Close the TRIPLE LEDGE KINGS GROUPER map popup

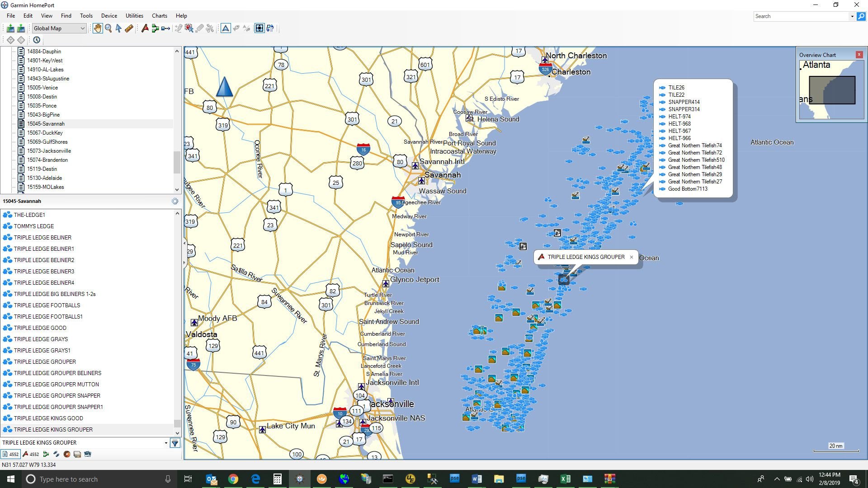tap(632, 257)
